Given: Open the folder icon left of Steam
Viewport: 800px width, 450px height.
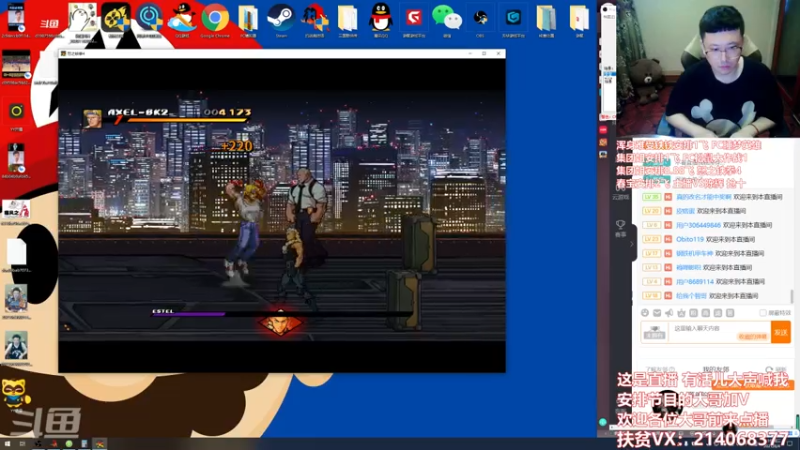Looking at the screenshot, I should coord(248,18).
